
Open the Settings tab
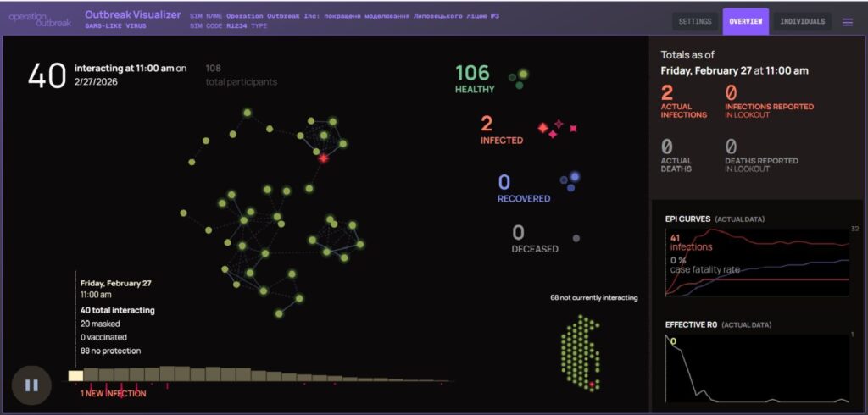tap(695, 22)
